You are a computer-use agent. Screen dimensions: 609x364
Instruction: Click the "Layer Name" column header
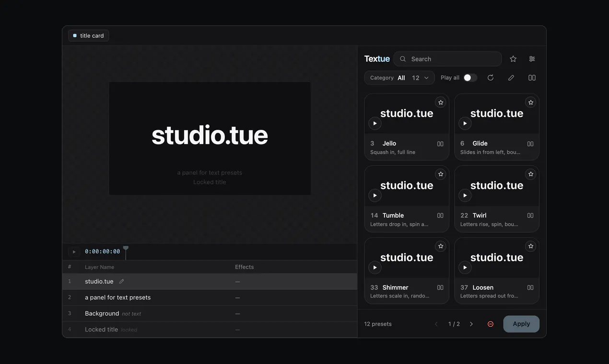point(100,267)
